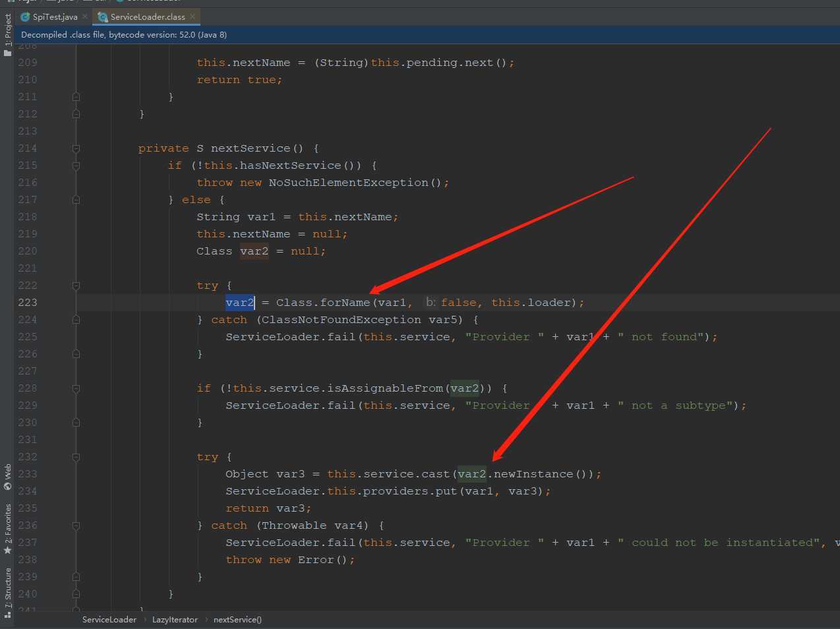
Task: Click 'this.nextName = null' on line 219
Action: point(269,234)
